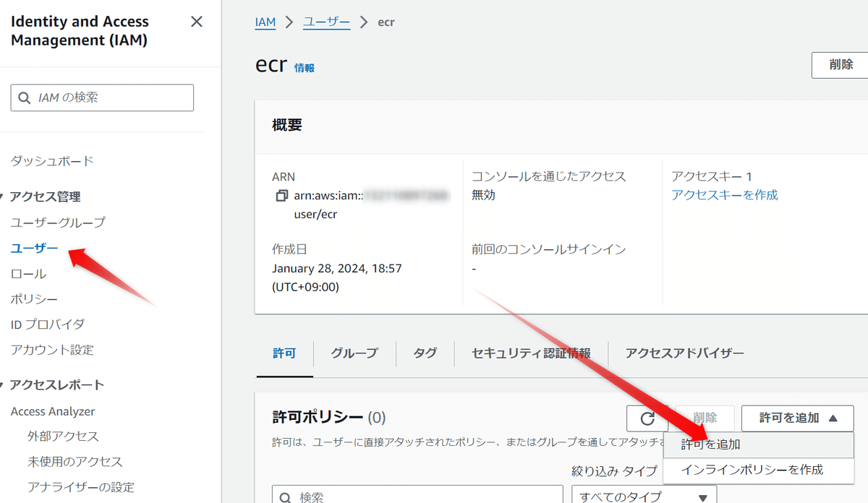Open ID プロバイダ in the sidebar

click(x=48, y=324)
